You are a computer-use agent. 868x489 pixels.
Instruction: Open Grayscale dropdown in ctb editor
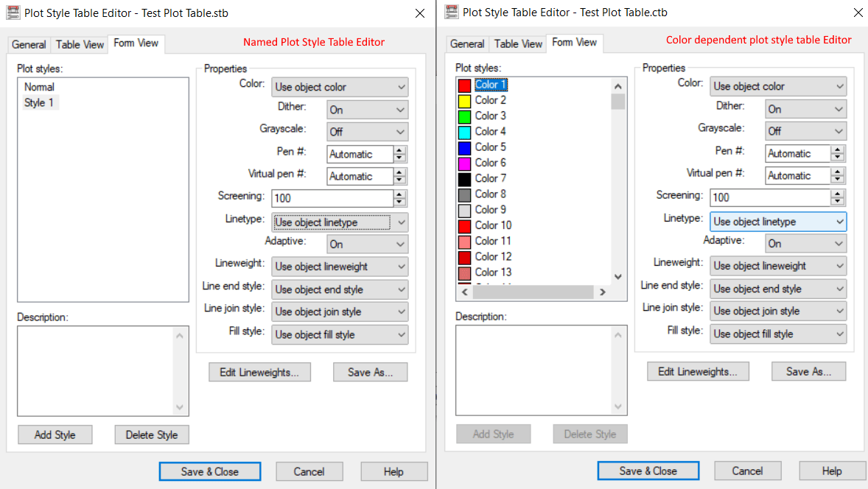click(x=806, y=131)
